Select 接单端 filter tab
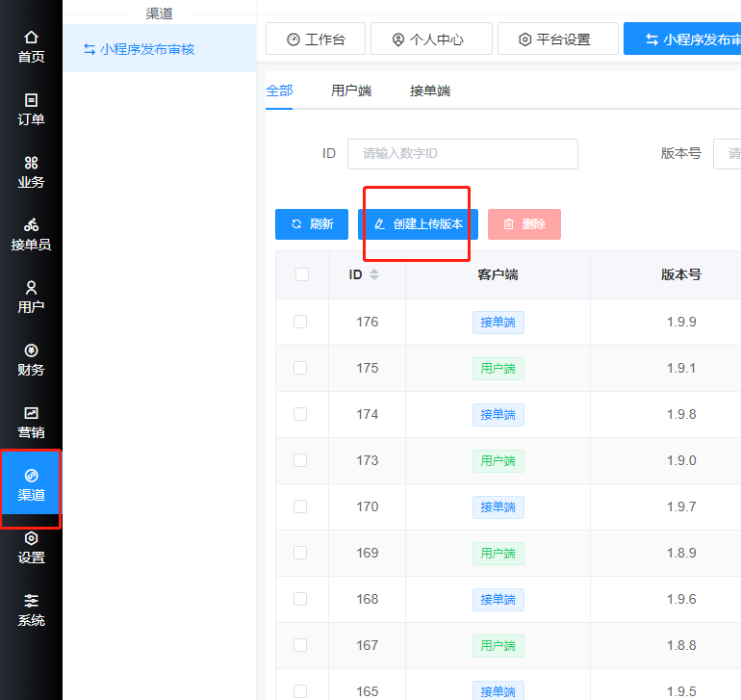The height and width of the screenshot is (700, 741). [x=430, y=91]
